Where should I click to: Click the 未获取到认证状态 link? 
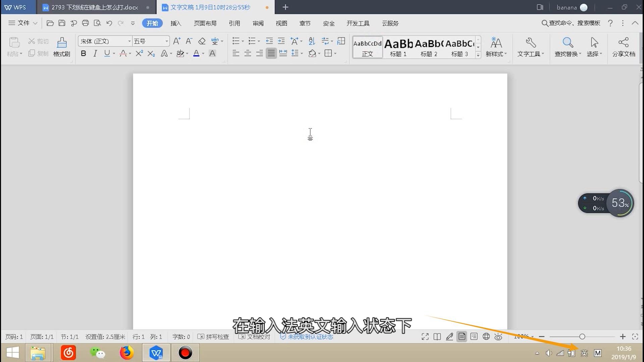(310, 337)
